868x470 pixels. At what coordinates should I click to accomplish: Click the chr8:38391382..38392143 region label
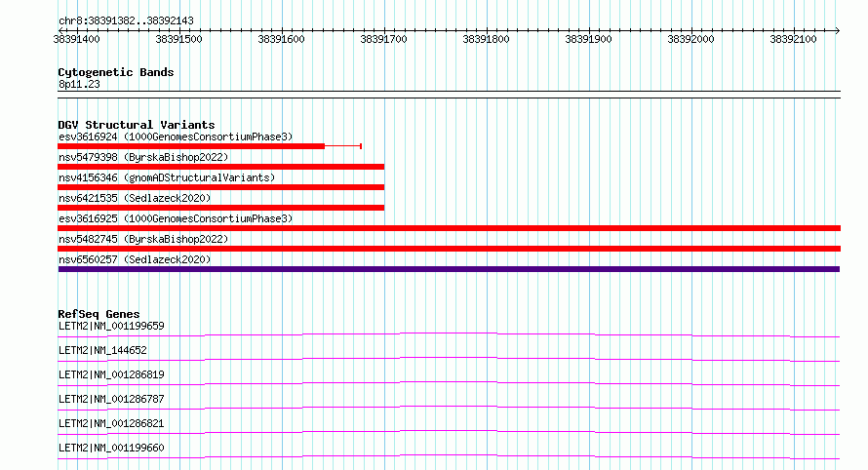(x=126, y=21)
